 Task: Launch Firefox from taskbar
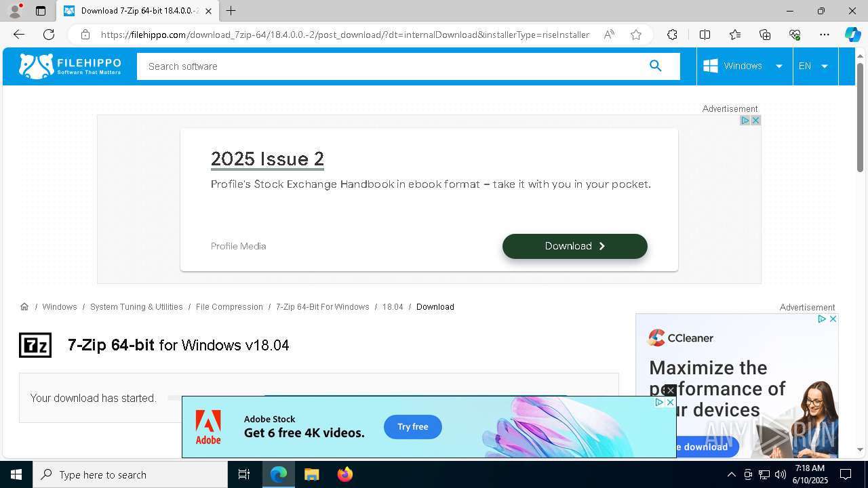tap(345, 474)
